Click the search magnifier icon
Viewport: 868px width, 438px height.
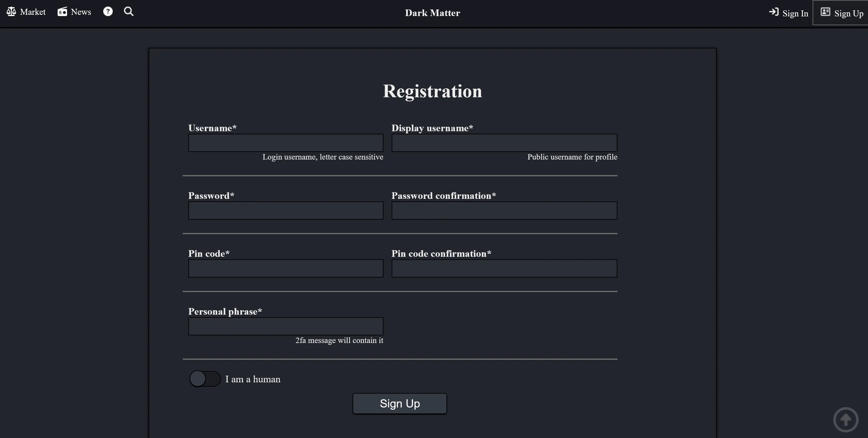[x=128, y=11]
